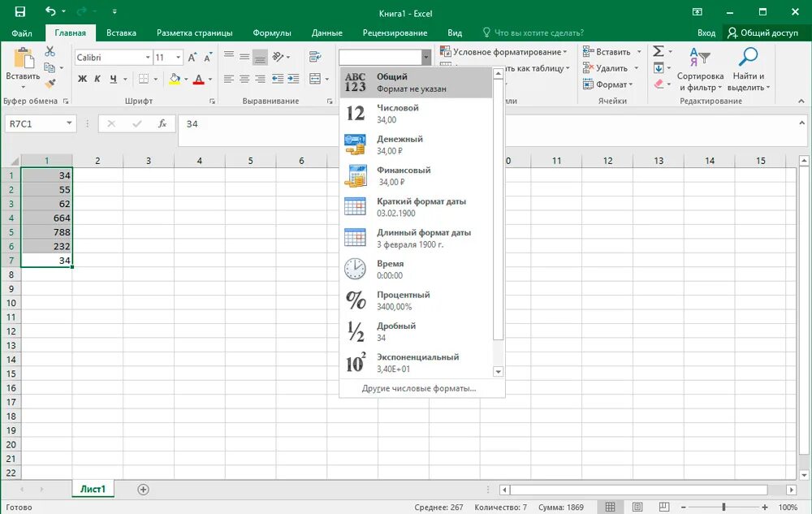The width and height of the screenshot is (812, 514).
Task: Apply red font color A button
Action: click(x=198, y=79)
